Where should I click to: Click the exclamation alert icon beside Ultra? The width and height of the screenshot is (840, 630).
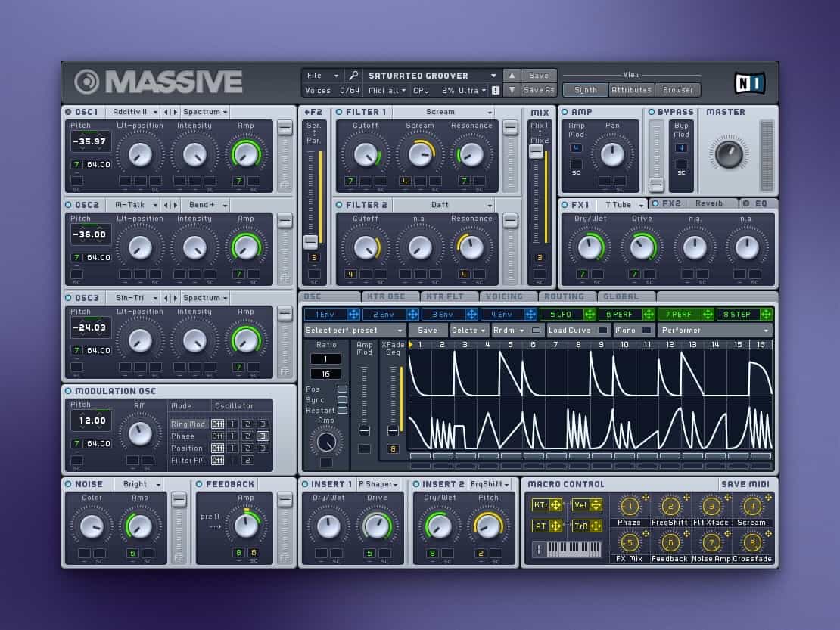(496, 90)
